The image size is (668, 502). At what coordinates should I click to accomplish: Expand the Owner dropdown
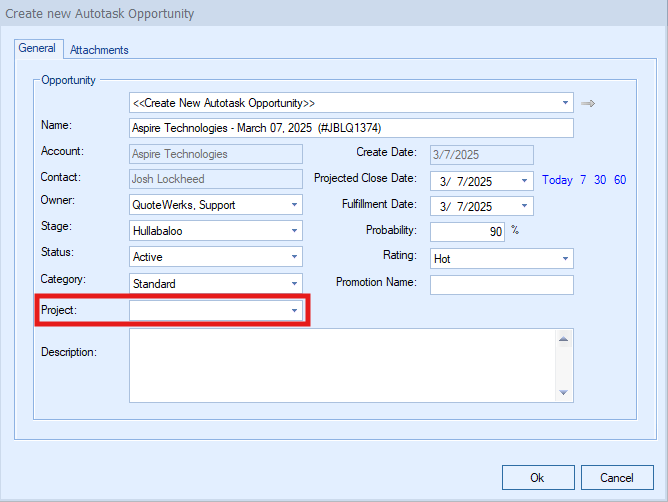(294, 205)
